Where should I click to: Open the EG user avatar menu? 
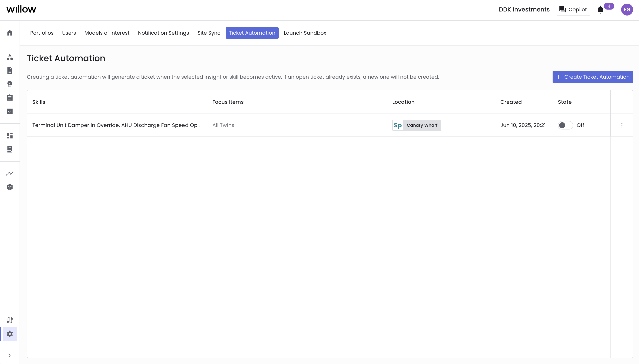pyautogui.click(x=627, y=10)
